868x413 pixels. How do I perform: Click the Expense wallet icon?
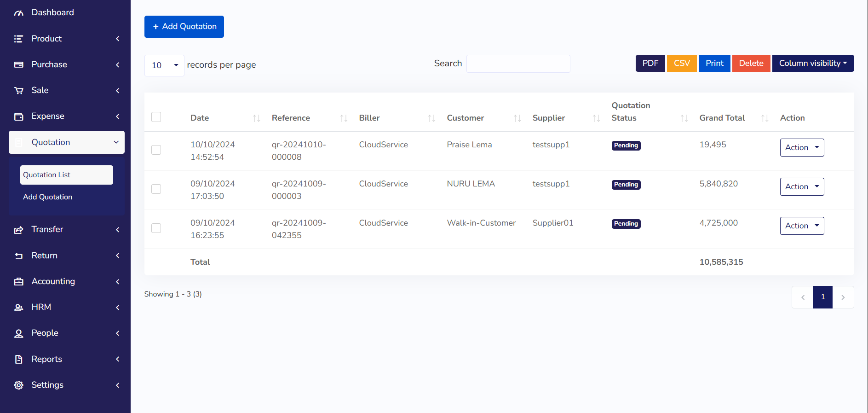[18, 116]
